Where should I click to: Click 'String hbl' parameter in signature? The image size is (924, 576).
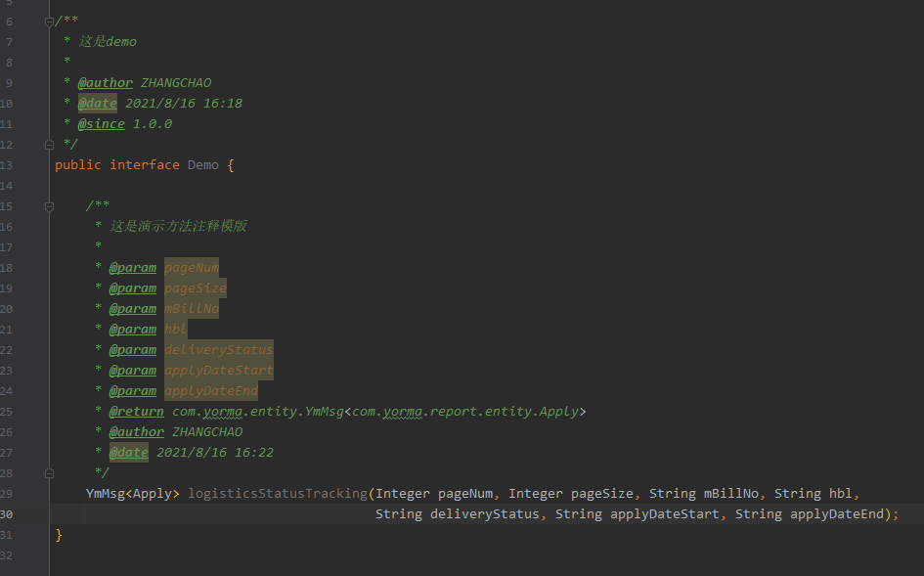coord(814,494)
